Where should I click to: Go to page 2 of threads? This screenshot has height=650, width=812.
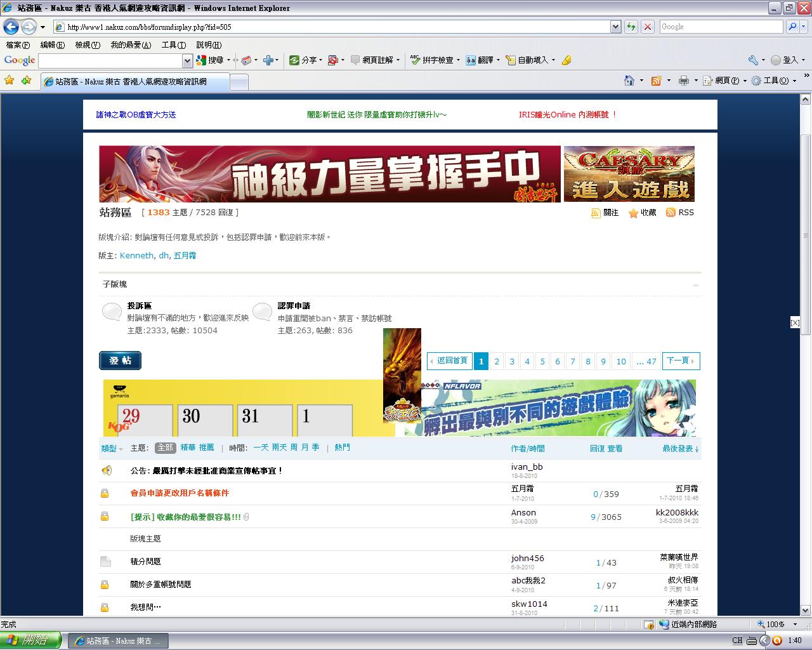(x=496, y=361)
